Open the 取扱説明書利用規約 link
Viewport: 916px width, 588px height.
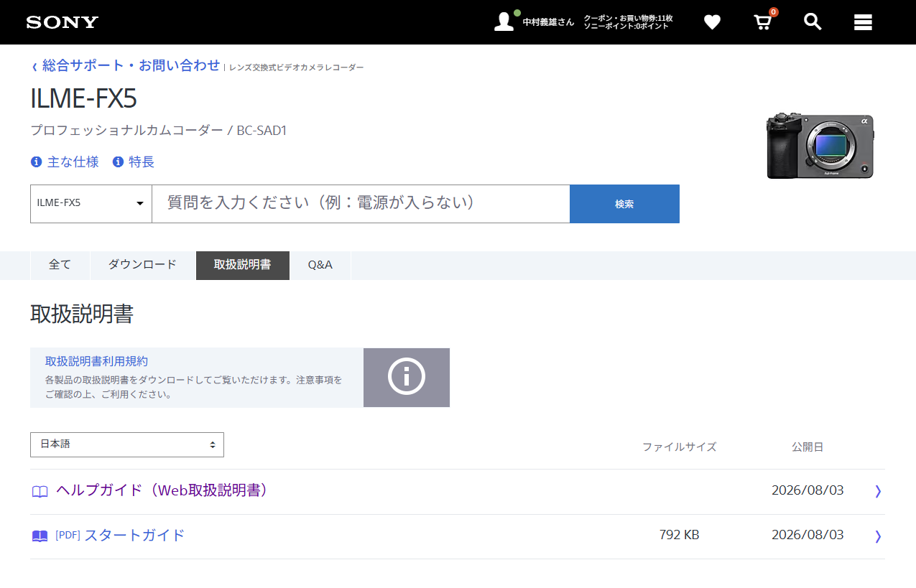pos(97,361)
